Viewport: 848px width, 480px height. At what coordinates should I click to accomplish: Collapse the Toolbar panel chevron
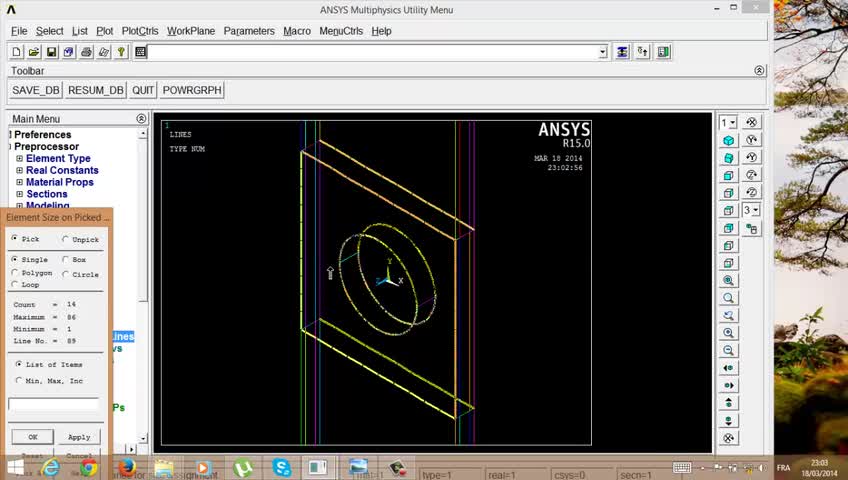click(759, 70)
